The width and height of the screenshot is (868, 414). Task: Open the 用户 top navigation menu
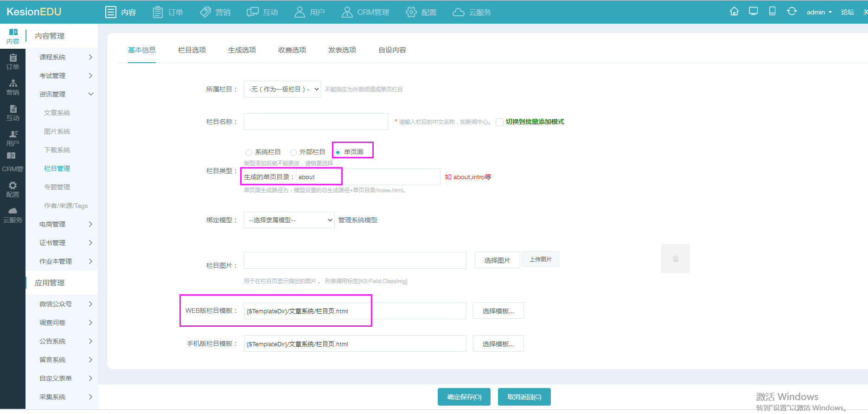309,12
